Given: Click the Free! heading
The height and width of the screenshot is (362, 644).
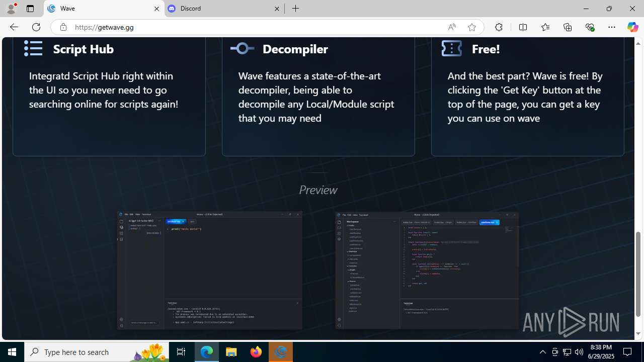Looking at the screenshot, I should tap(486, 49).
